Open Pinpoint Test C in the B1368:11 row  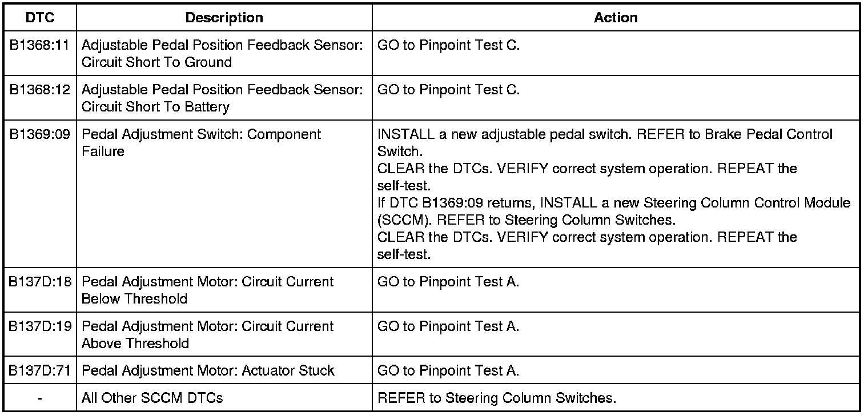point(448,45)
